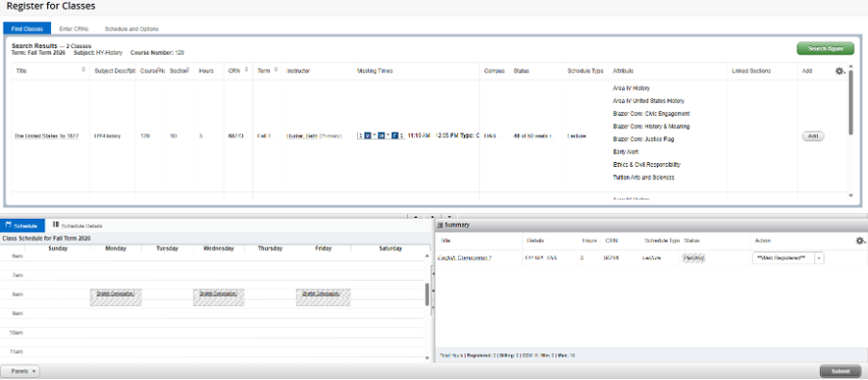Image resolution: width=868 pixels, height=380 pixels.
Task: Click the Linked Sections column header
Action: [x=750, y=71]
